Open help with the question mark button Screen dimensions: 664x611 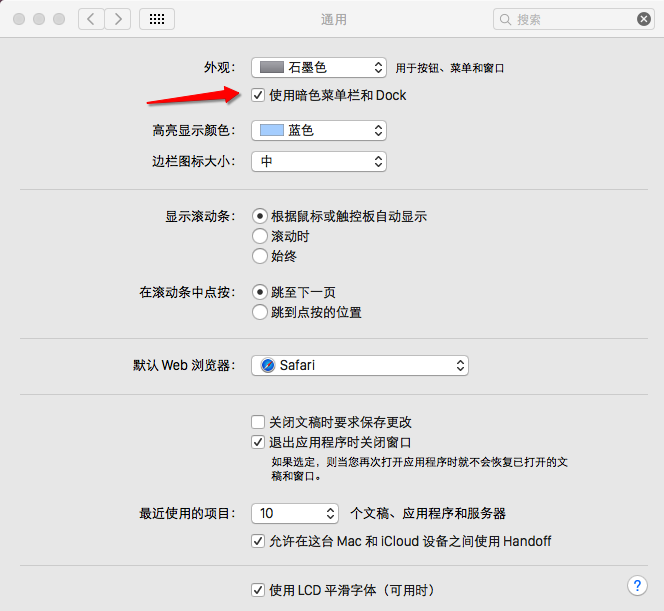click(637, 586)
